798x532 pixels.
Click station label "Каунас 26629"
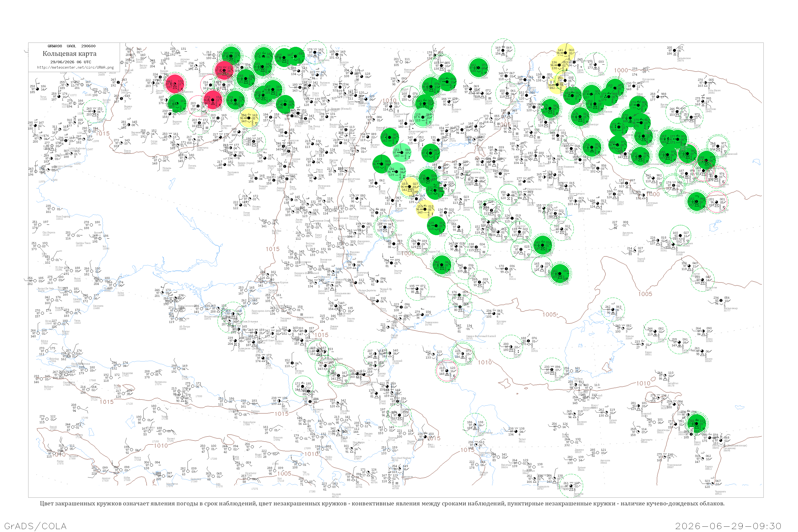pos(125,91)
